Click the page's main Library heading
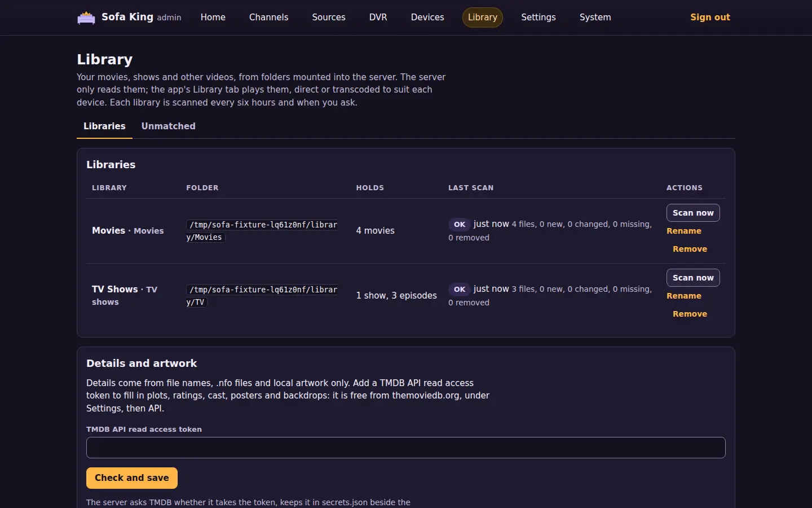812x508 pixels. pos(105,59)
